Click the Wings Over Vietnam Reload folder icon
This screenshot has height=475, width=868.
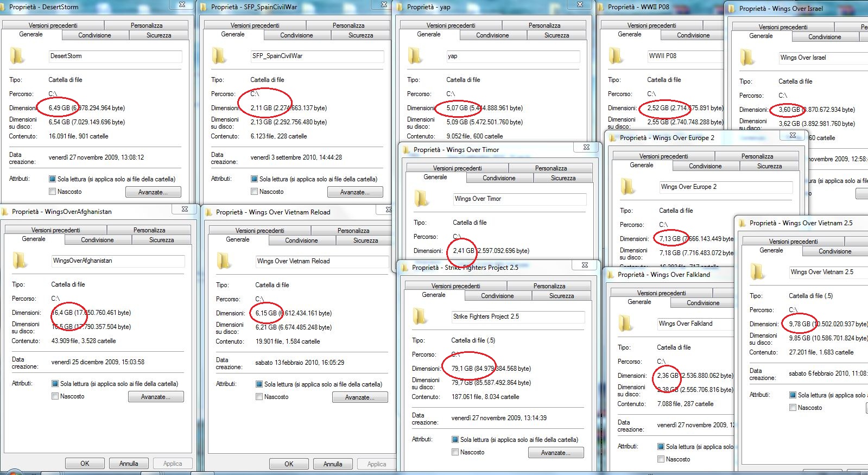(224, 261)
